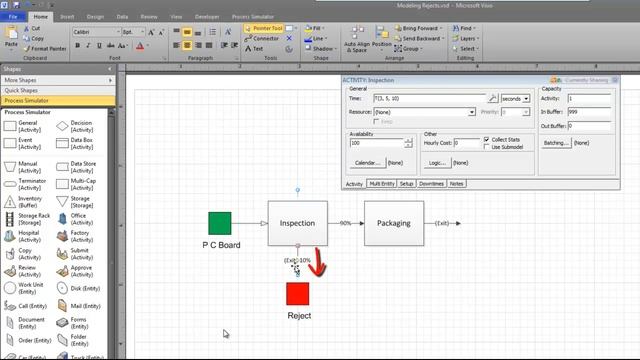Pick the Storage Rack shape
Screen dimensions: 640x360
[9, 219]
